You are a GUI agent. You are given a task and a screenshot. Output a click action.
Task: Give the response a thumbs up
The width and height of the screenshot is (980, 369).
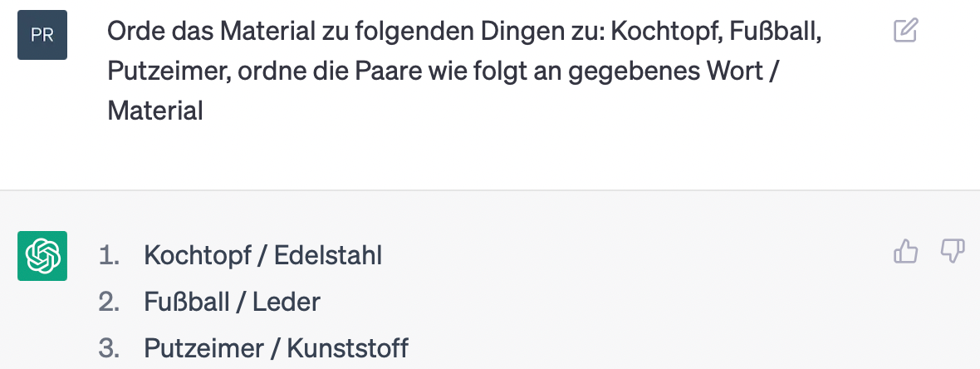pos(905,252)
